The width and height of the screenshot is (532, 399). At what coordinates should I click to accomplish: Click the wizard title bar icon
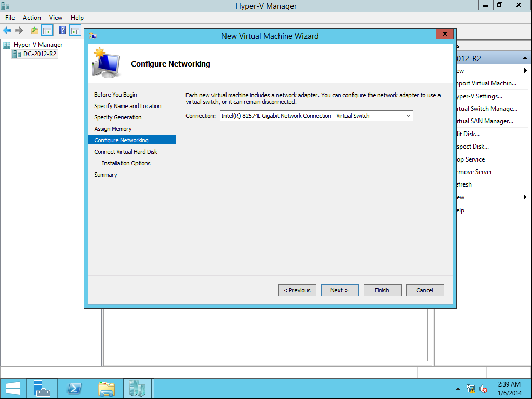click(x=93, y=36)
